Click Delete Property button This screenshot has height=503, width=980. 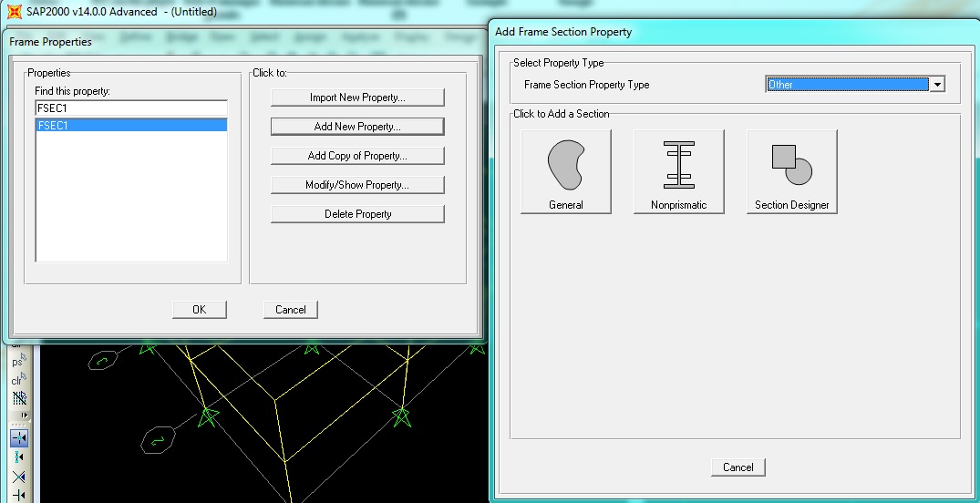tap(357, 214)
